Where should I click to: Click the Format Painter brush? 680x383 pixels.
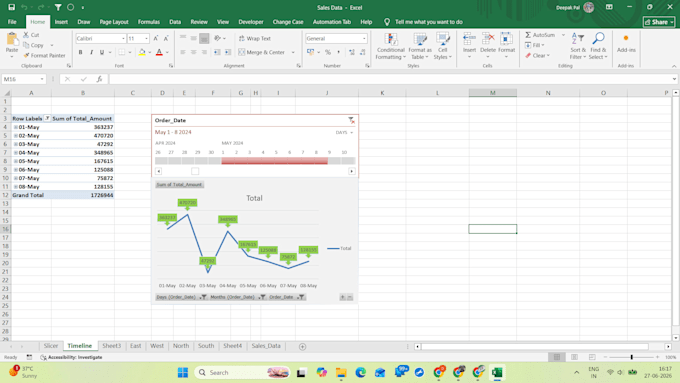(x=44, y=56)
